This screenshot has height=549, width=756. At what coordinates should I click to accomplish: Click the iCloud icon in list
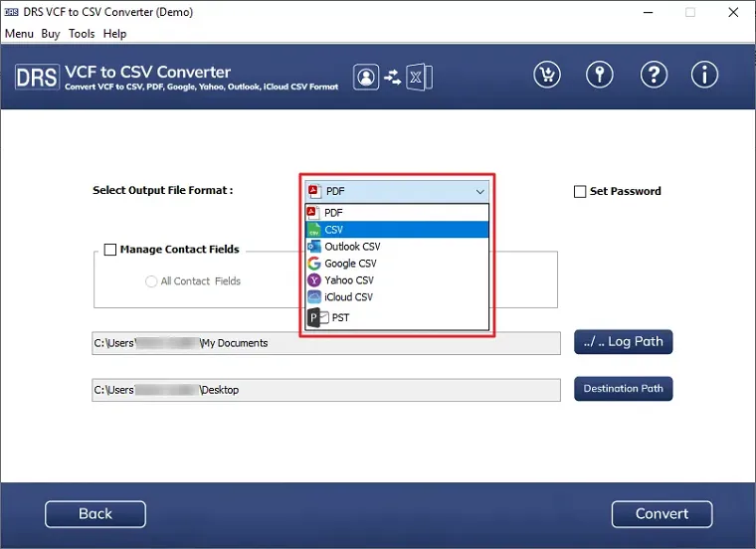[x=314, y=297]
